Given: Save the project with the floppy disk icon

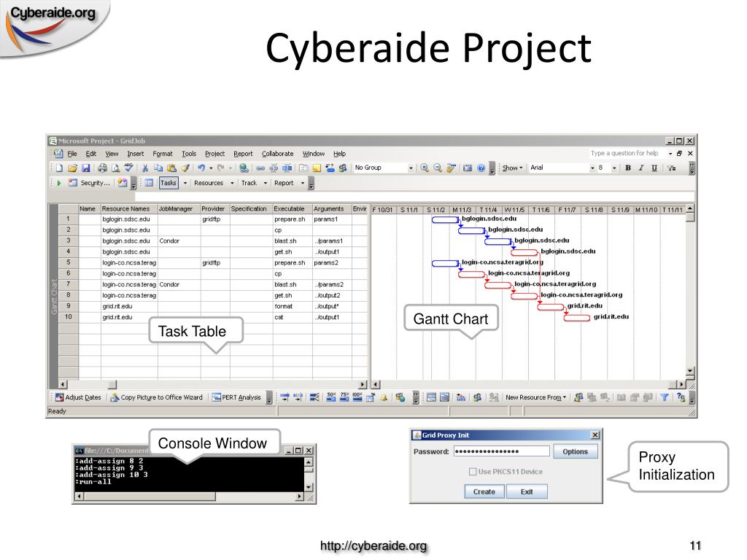Looking at the screenshot, I should (x=86, y=168).
